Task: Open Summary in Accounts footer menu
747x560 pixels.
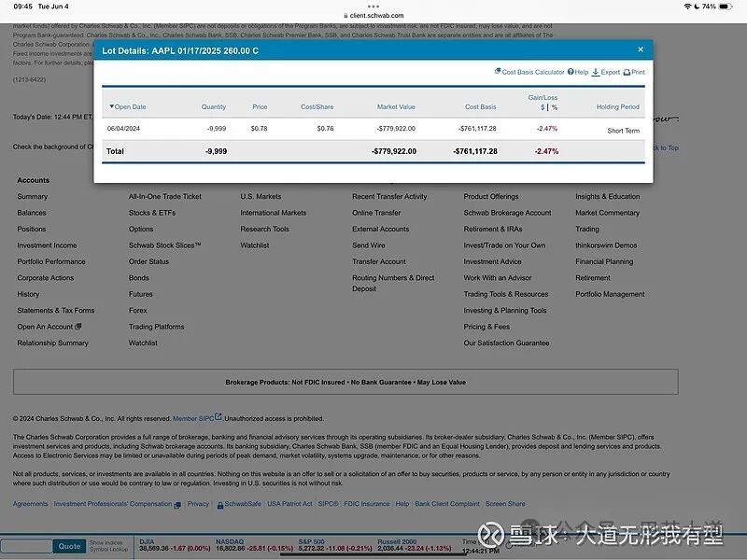Action: click(33, 196)
